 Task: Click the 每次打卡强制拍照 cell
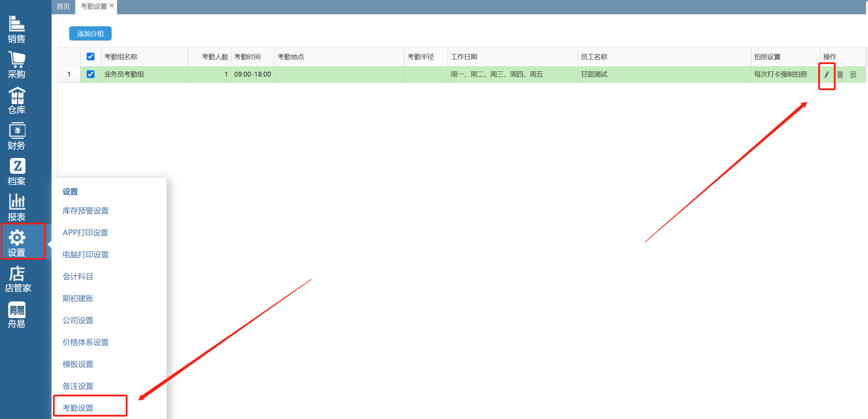tap(786, 74)
